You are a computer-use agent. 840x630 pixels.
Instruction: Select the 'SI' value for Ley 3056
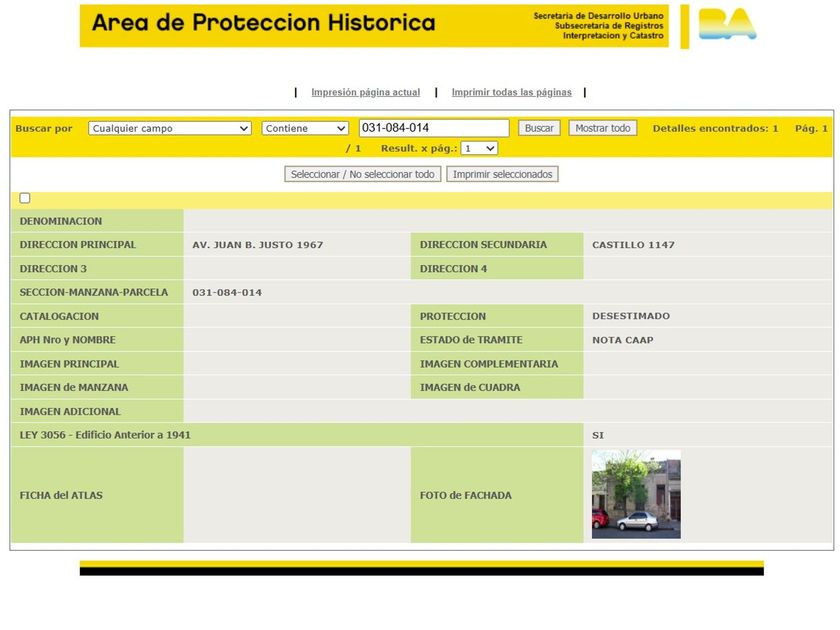[598, 436]
